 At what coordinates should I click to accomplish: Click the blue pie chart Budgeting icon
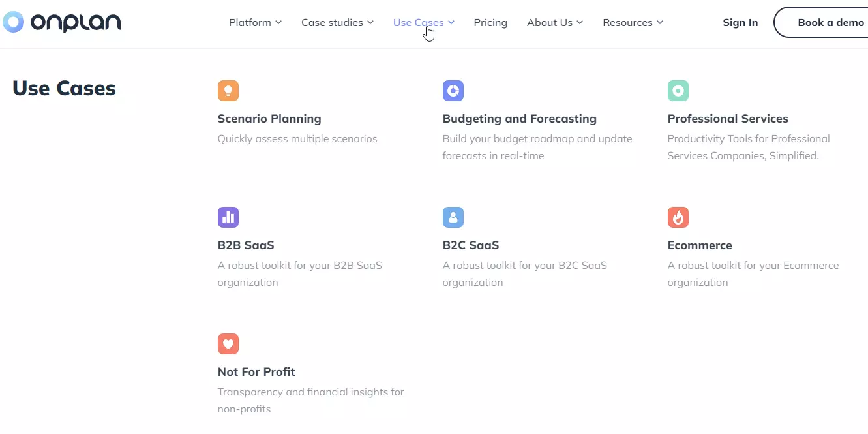pyautogui.click(x=453, y=91)
